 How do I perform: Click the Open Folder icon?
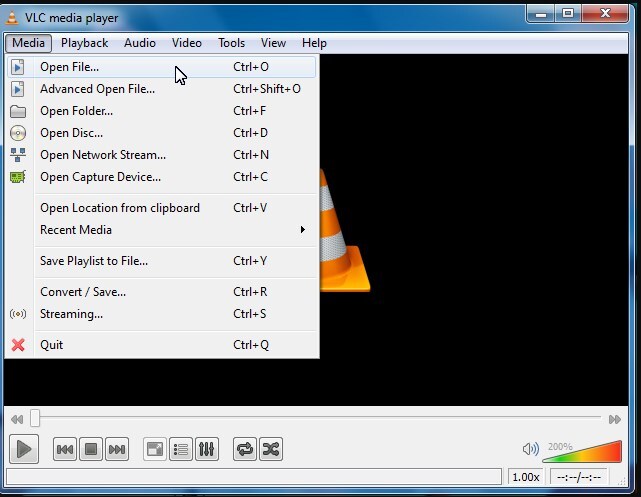pyautogui.click(x=18, y=111)
